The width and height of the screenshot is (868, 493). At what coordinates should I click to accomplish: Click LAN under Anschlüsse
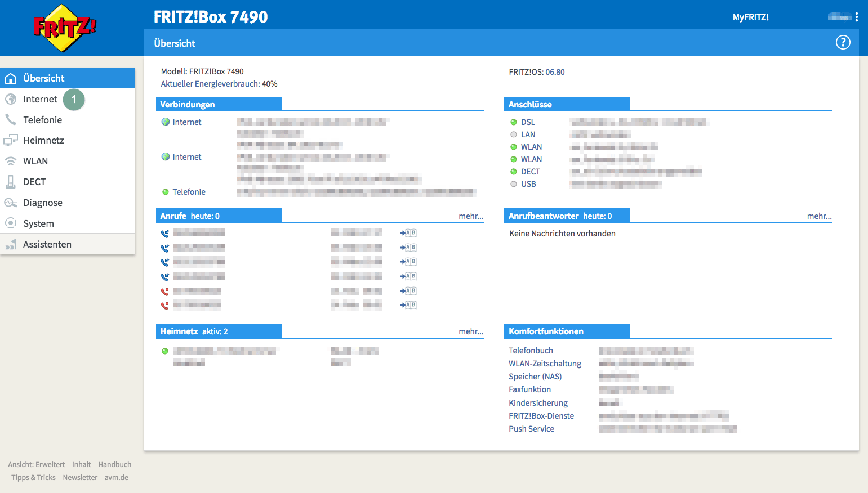(528, 135)
